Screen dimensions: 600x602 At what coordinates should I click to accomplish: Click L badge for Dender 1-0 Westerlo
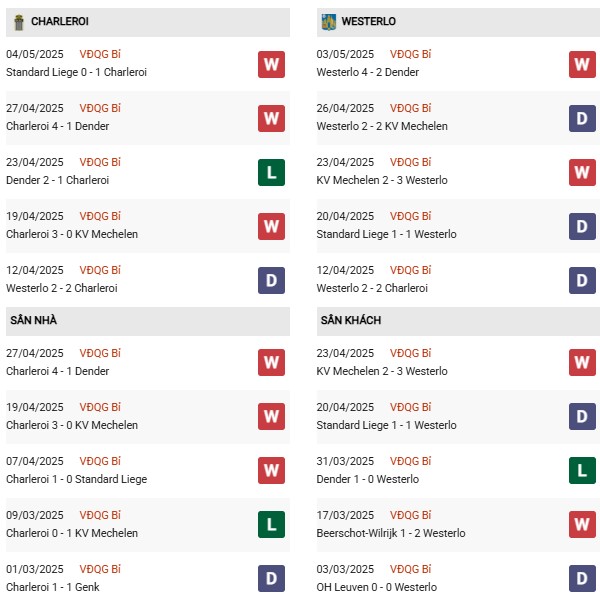(582, 470)
